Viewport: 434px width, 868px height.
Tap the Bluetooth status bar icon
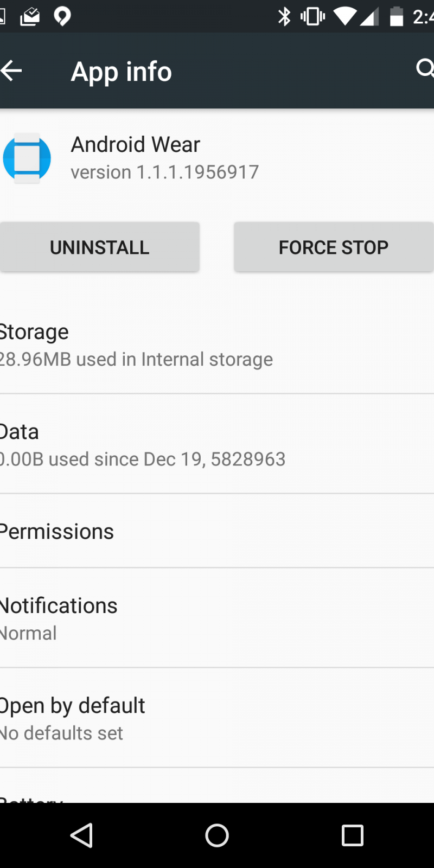tap(284, 17)
